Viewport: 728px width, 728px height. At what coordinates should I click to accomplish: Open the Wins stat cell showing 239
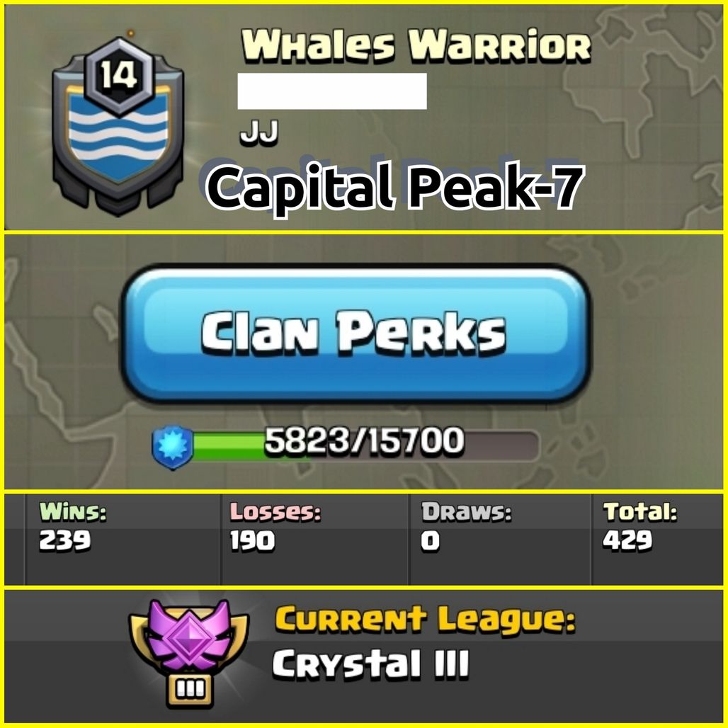[122, 540]
